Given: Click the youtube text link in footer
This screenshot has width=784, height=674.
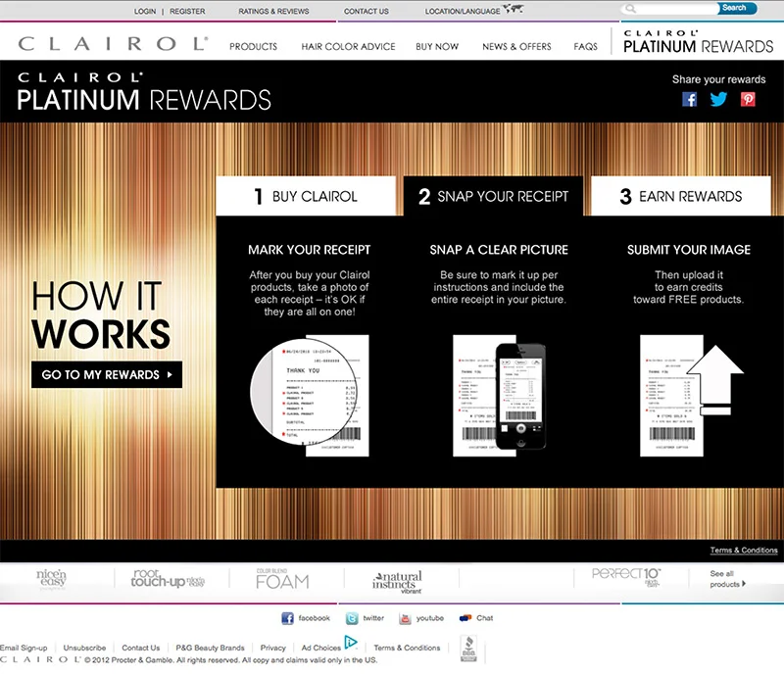Looking at the screenshot, I should [430, 618].
